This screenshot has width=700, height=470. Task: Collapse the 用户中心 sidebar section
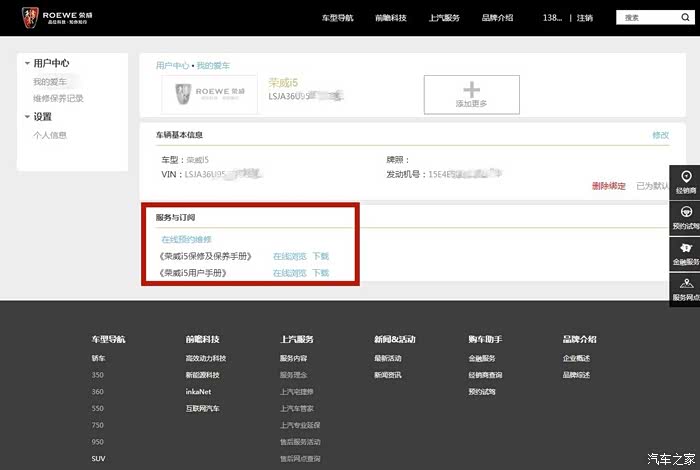click(27, 64)
